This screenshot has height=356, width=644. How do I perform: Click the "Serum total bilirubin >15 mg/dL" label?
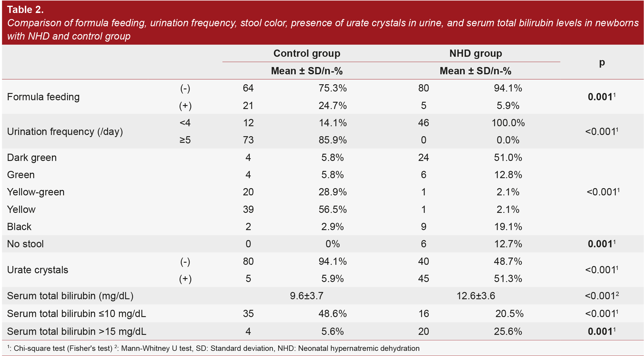pos(76,332)
